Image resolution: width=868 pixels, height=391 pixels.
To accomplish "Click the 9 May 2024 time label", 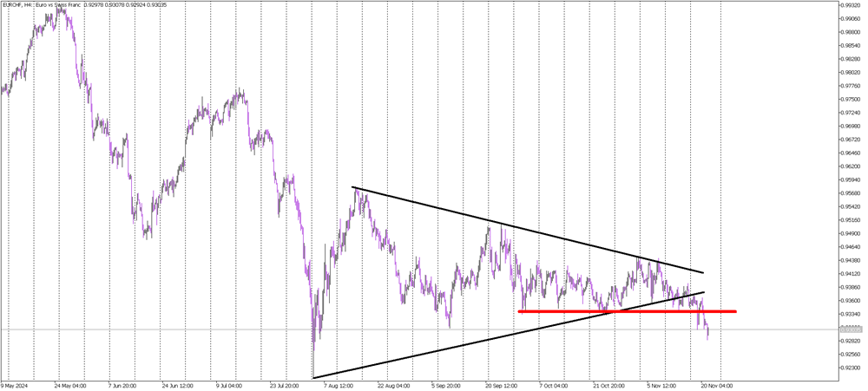I will coord(13,386).
